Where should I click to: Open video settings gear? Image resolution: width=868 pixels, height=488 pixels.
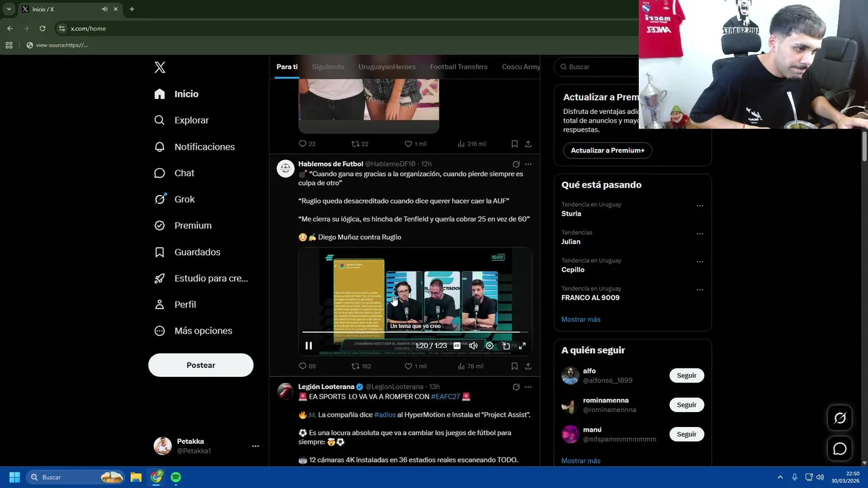click(x=490, y=346)
